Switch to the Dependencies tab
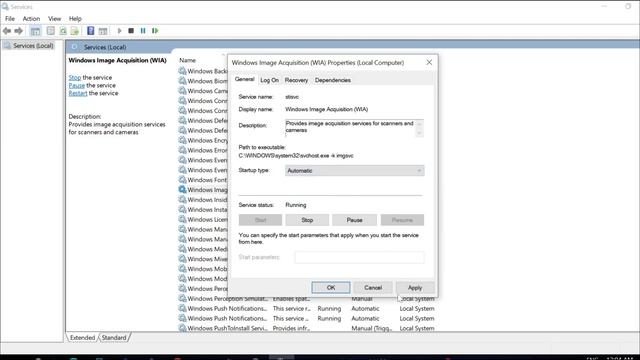The height and width of the screenshot is (360, 640). 333,80
